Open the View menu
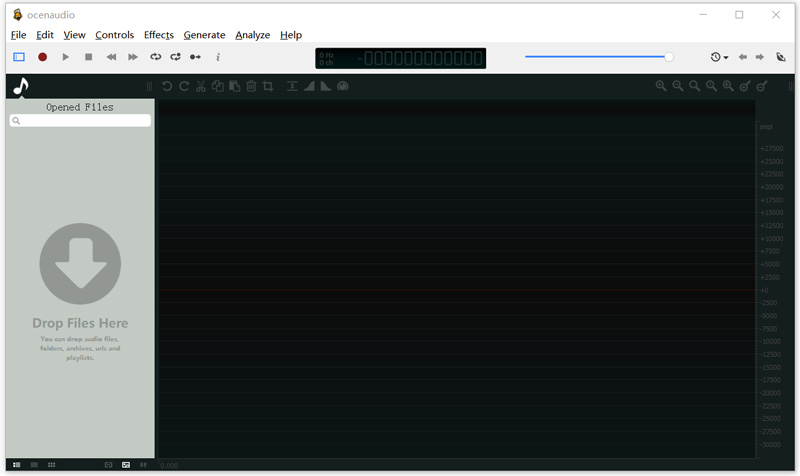The image size is (800, 476). click(x=74, y=35)
